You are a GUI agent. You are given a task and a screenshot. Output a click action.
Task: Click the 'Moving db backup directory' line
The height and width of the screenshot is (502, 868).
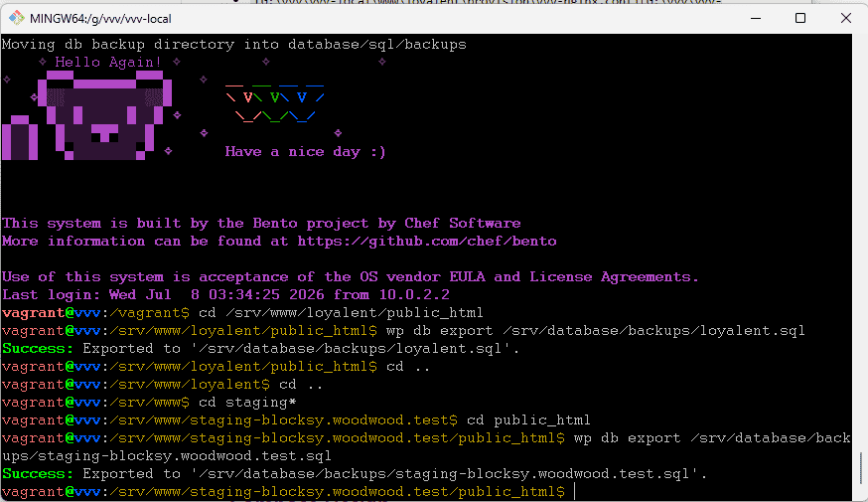234,45
